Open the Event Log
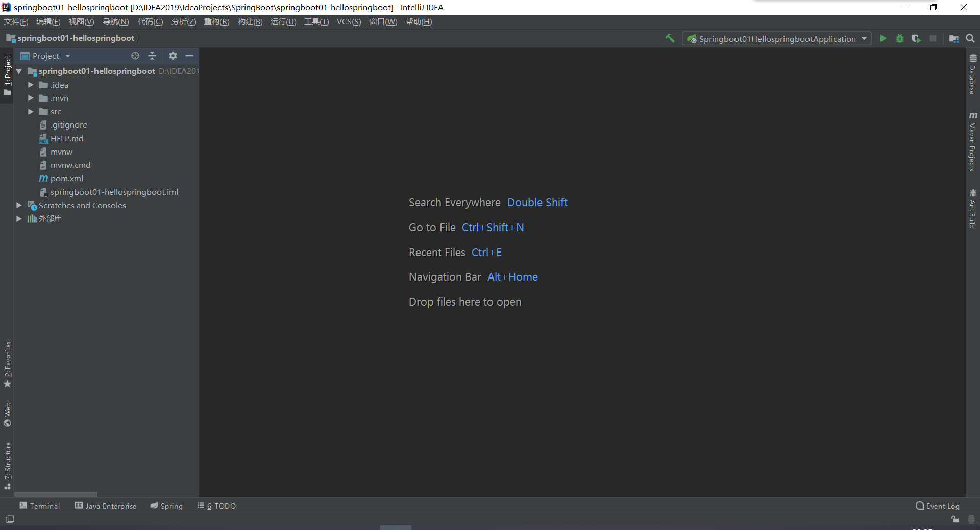 click(x=938, y=506)
